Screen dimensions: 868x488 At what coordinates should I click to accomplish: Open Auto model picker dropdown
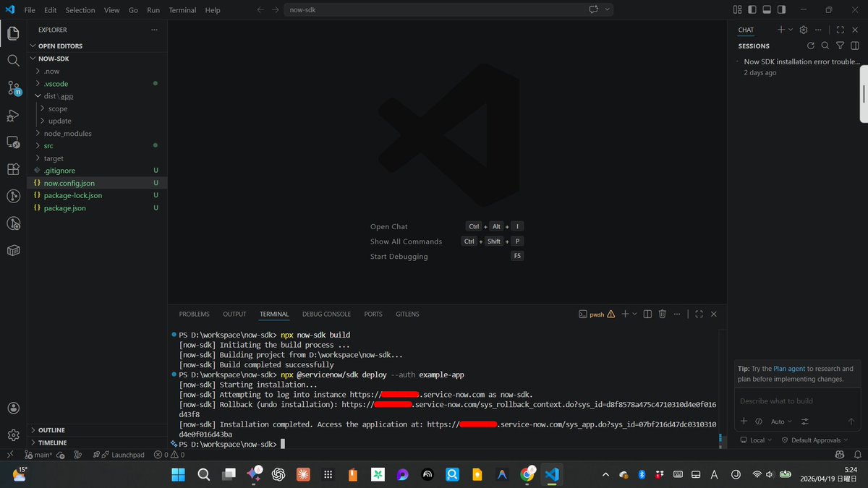781,421
